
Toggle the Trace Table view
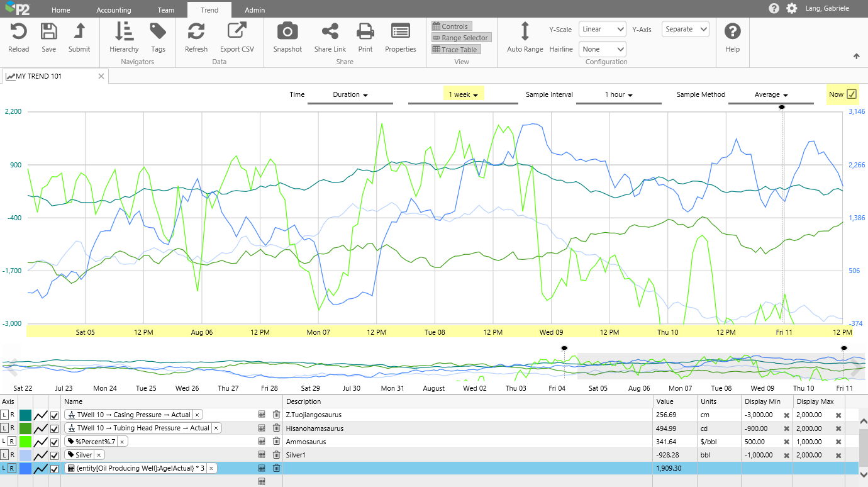[x=455, y=50]
